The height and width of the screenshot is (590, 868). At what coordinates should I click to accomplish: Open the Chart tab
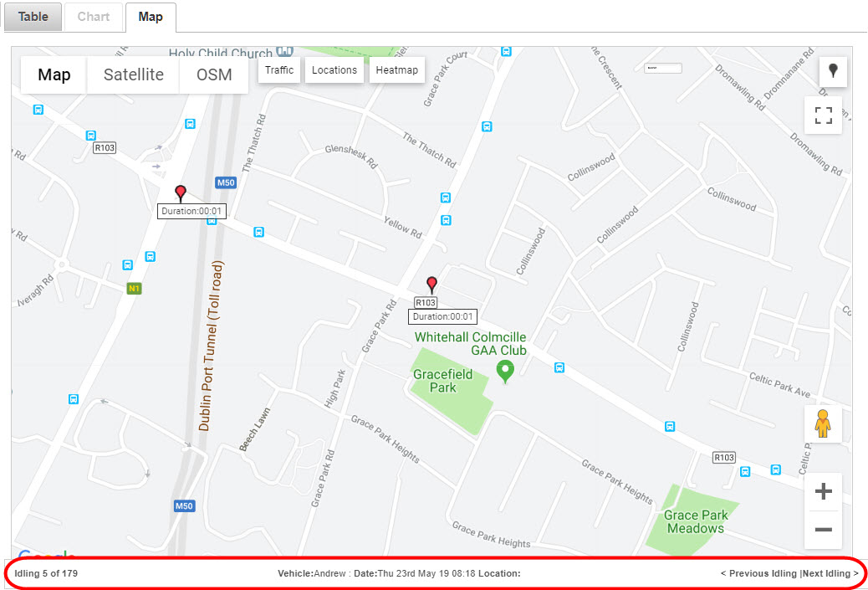[94, 17]
